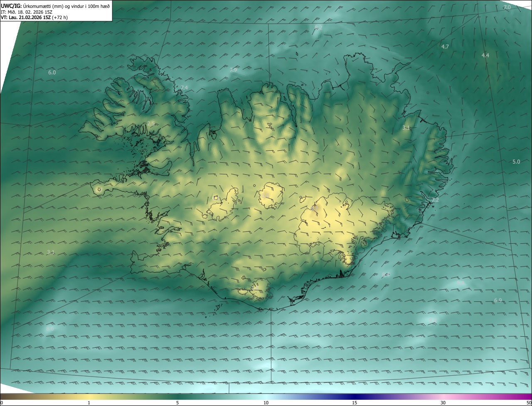Viewport: 532px width, 406px height.
Task: Click the 7.4 value label
Action: [185, 88]
